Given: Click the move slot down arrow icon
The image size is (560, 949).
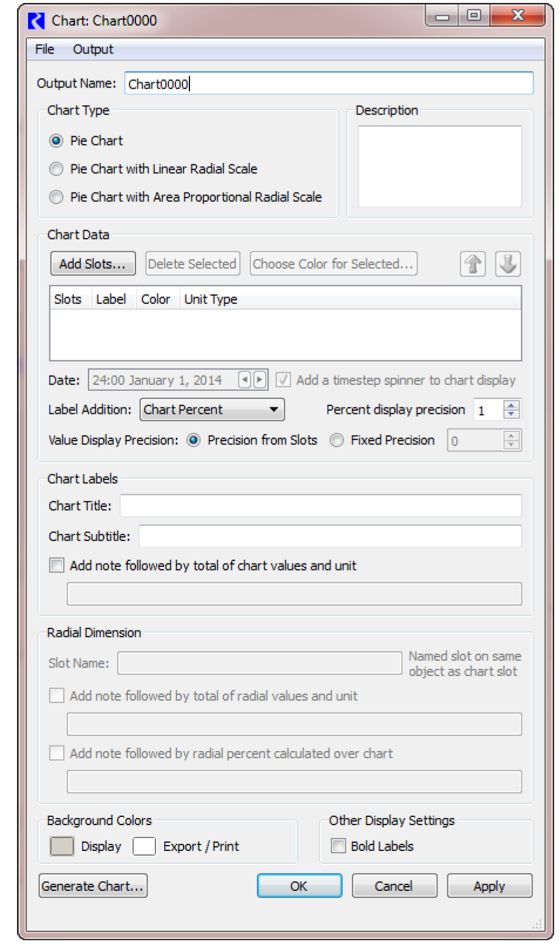Looking at the screenshot, I should [508, 264].
